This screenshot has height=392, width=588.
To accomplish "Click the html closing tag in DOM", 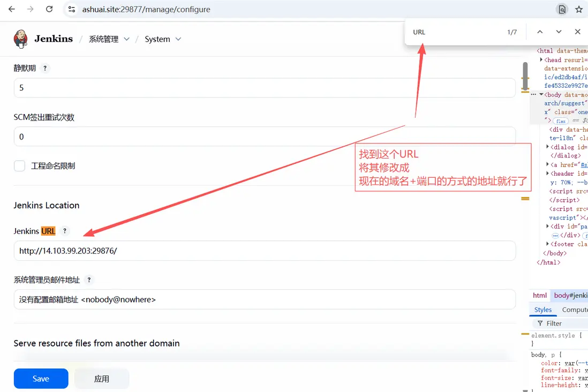I will click(548, 262).
